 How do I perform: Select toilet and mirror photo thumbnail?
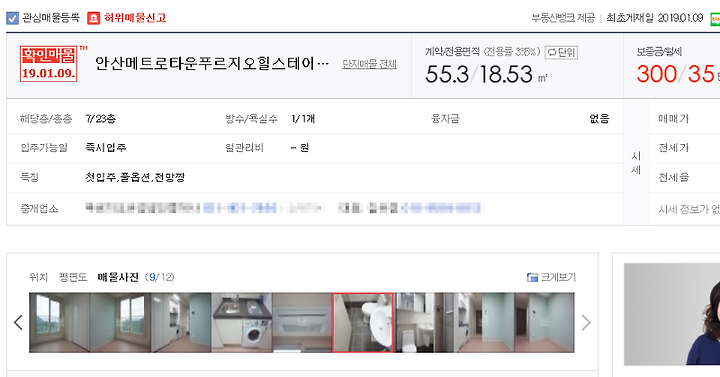[x=423, y=323]
